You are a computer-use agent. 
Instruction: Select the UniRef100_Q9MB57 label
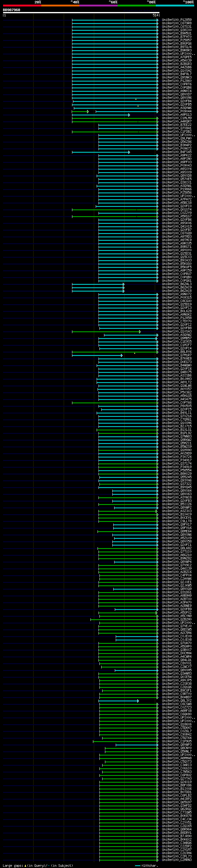pyautogui.click(x=177, y=338)
